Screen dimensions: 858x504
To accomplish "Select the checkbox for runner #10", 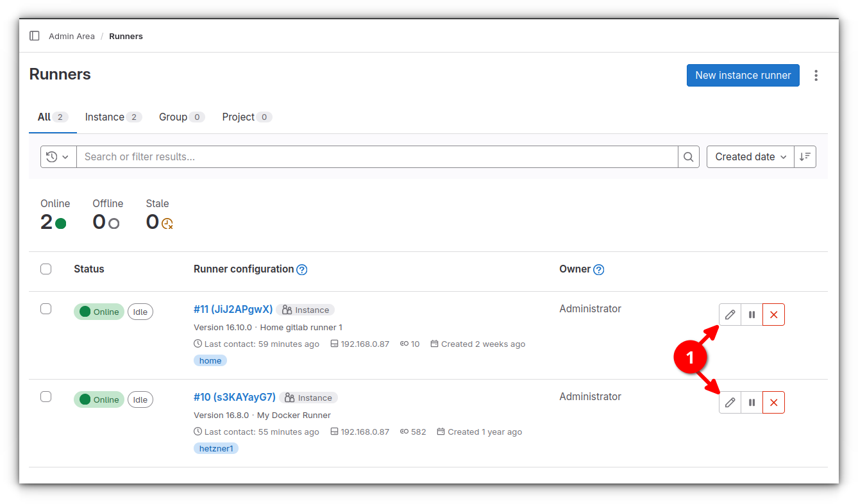I will [46, 396].
